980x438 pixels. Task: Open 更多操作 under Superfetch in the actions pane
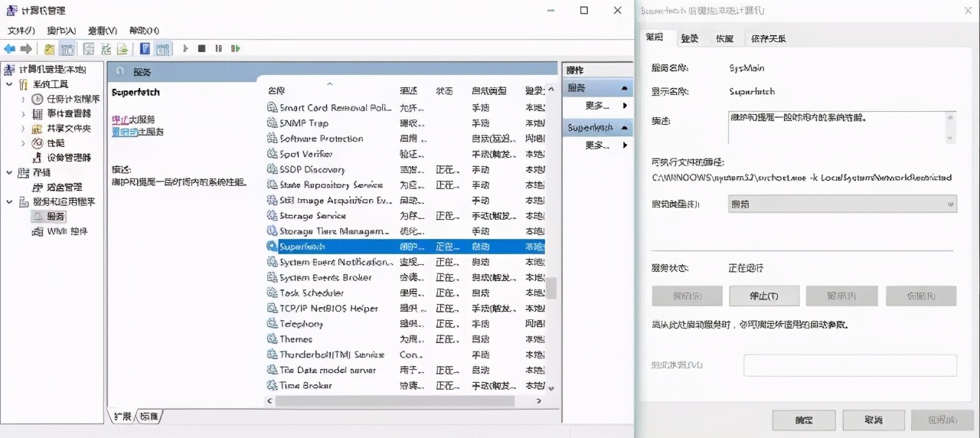pyautogui.click(x=598, y=145)
